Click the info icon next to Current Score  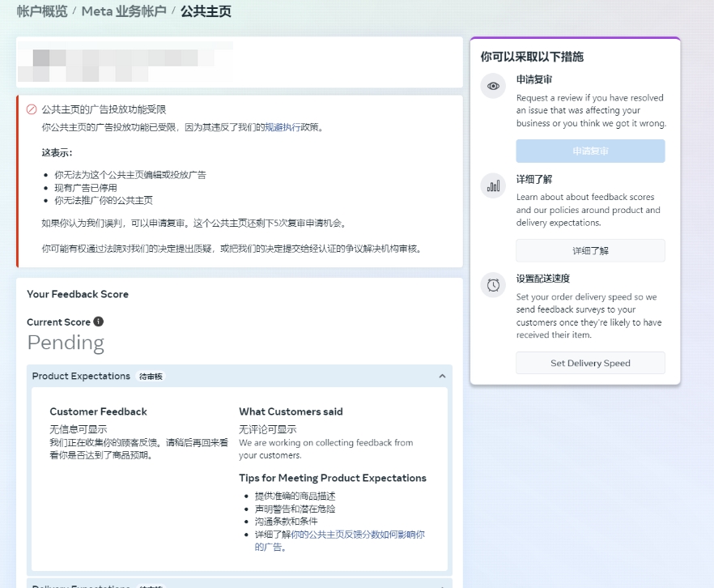[99, 322]
